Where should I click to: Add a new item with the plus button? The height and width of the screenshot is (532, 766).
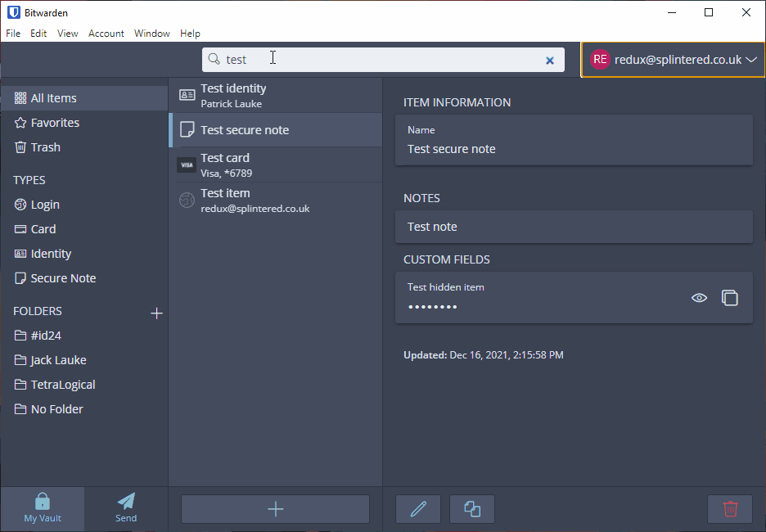(x=276, y=509)
